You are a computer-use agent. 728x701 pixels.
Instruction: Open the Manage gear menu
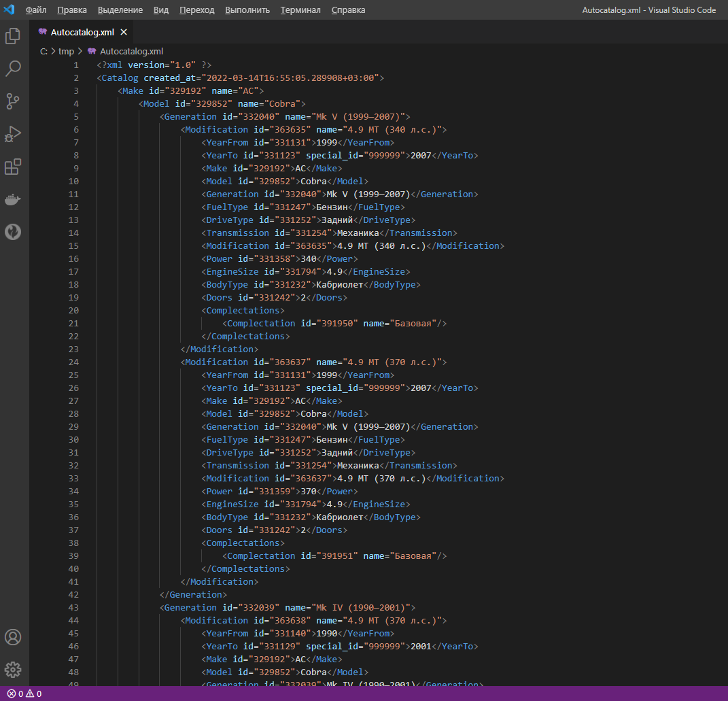point(12,670)
